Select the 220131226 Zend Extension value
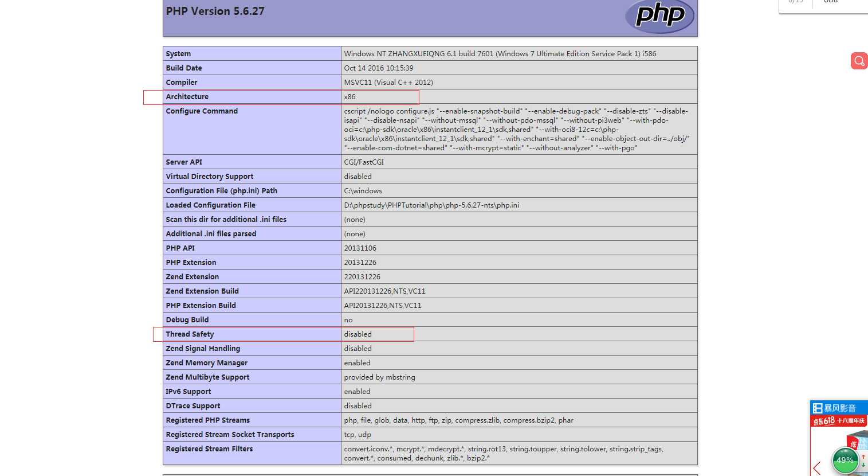This screenshot has width=868, height=476. (x=362, y=277)
